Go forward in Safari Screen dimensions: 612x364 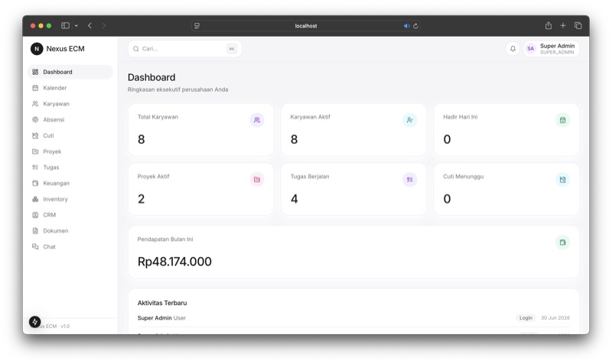(x=104, y=26)
